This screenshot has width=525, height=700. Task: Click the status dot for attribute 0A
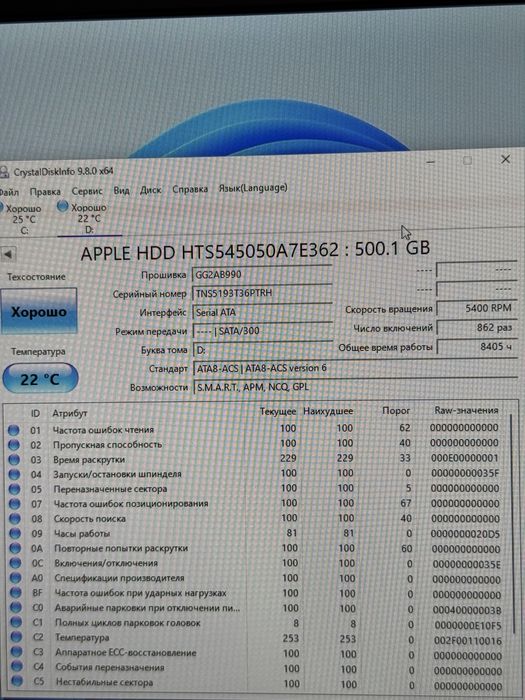(15, 548)
